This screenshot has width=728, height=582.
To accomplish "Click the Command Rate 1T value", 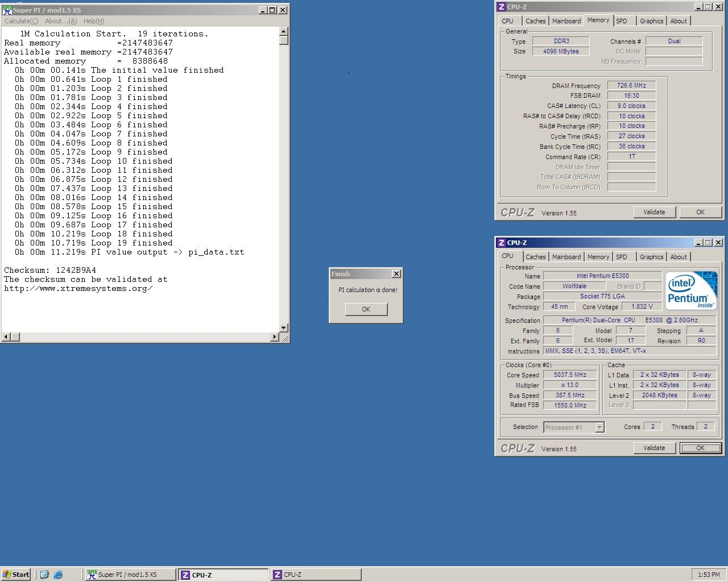I will coord(631,156).
